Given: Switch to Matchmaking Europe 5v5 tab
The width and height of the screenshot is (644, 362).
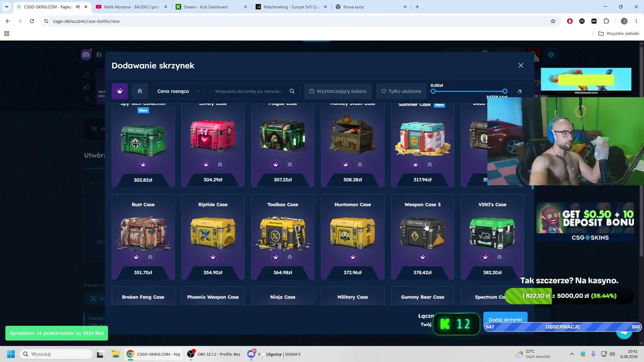Looking at the screenshot, I should [x=290, y=7].
